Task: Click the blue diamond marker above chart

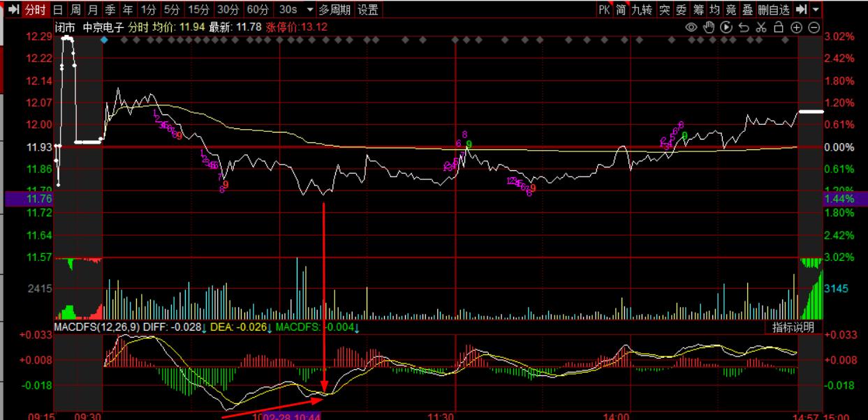Action: click(x=104, y=40)
